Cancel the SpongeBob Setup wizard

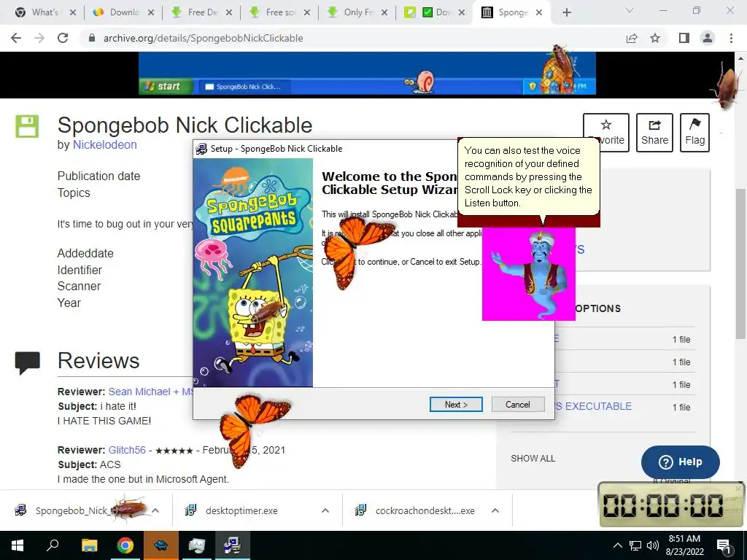pos(517,404)
